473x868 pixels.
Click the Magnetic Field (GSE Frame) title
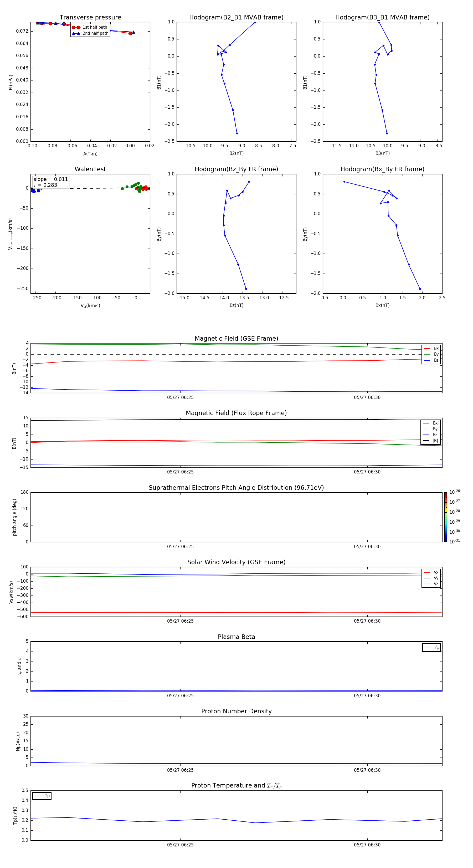point(236,339)
